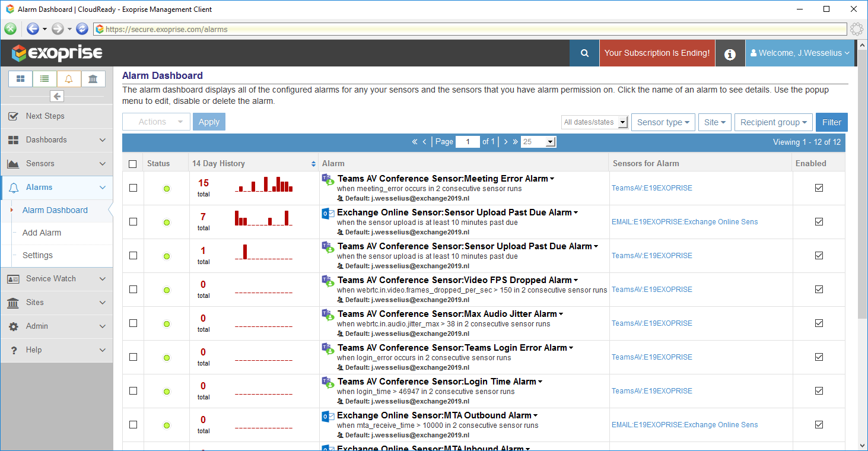Expand the Recipient group dropdown
This screenshot has height=451, width=868.
click(x=773, y=122)
